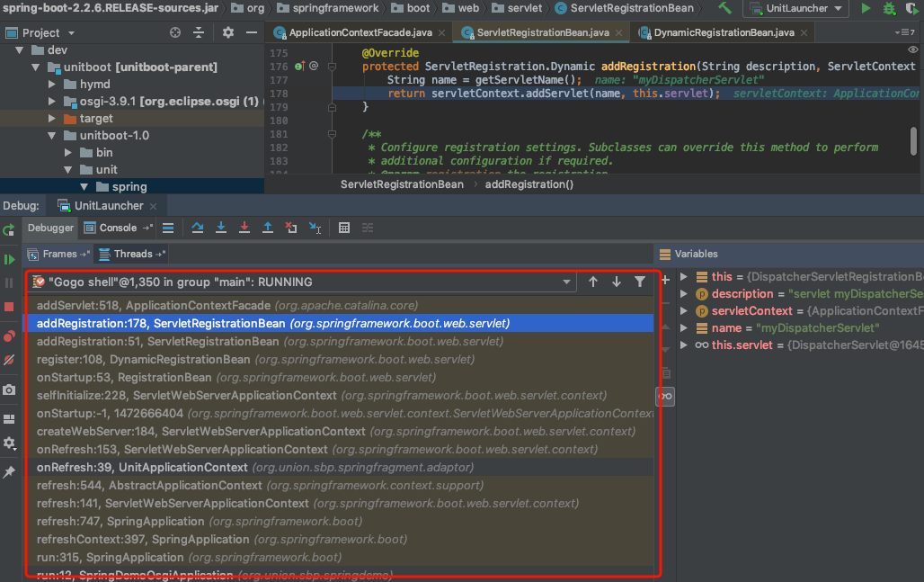Image resolution: width=924 pixels, height=582 pixels.
Task: Click the red Force Step Into icon
Action: 244,228
